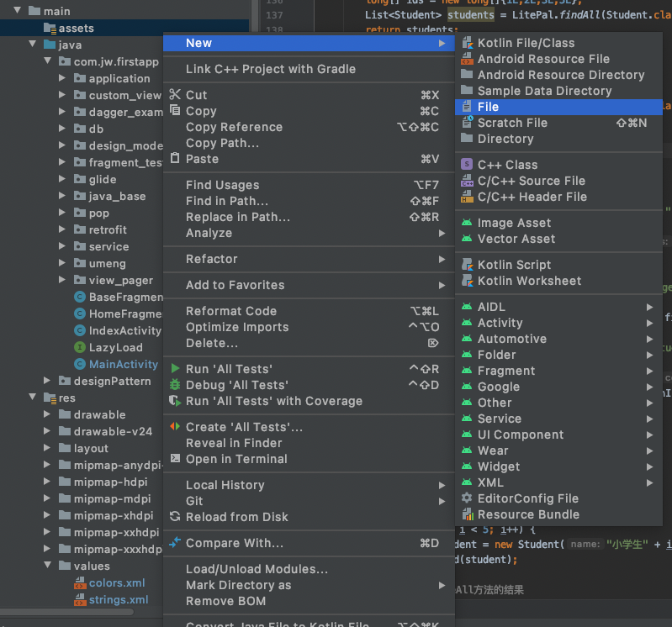Open the Widget submenu
This screenshot has width=672, height=627.
click(x=558, y=466)
